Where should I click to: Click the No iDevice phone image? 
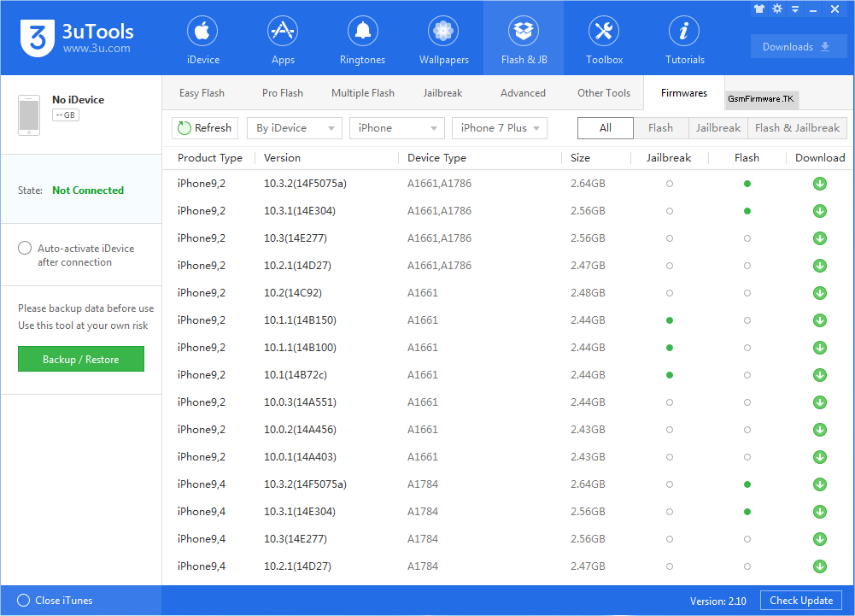29,115
